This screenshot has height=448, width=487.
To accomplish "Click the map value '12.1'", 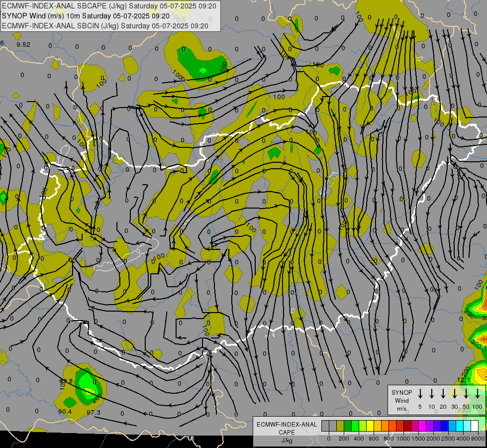I will [464, 380].
